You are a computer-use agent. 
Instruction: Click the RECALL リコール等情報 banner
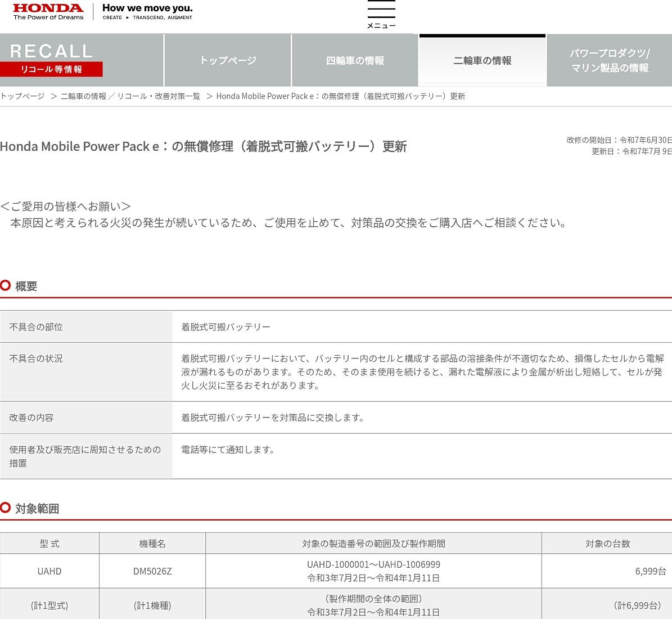click(x=51, y=60)
